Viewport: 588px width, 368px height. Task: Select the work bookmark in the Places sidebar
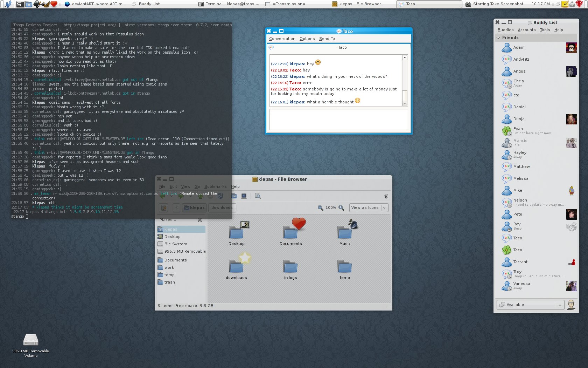point(181,267)
